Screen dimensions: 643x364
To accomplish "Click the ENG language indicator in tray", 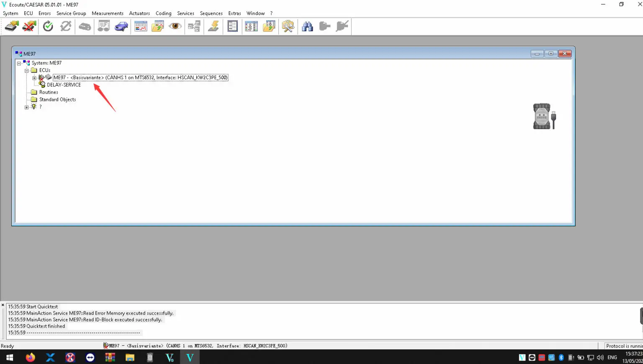I will (612, 357).
